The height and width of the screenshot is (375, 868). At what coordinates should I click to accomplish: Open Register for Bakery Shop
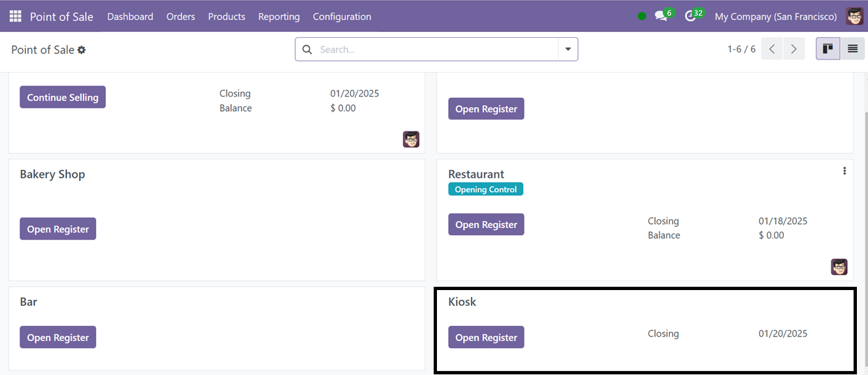tap(57, 229)
